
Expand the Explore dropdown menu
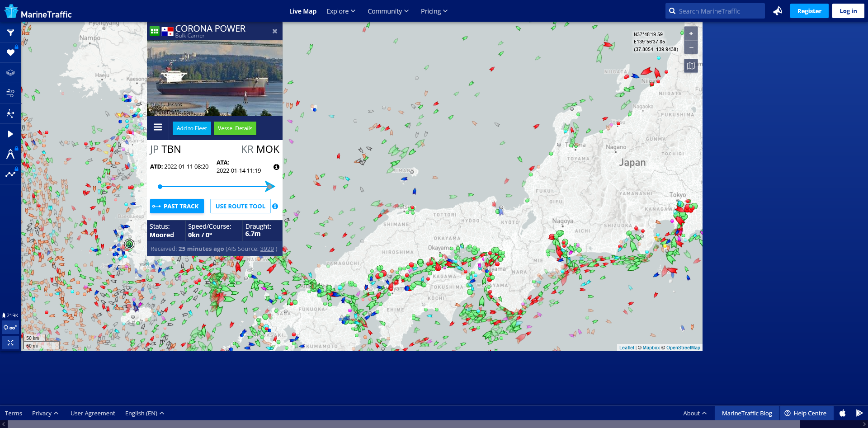(x=341, y=11)
